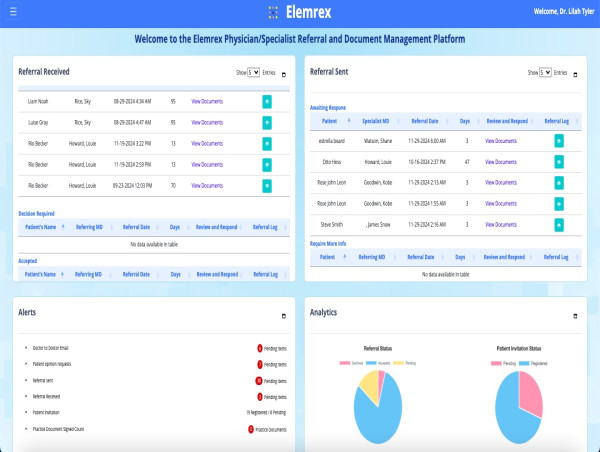Click Goodwin, Kobe specialist in 2:13 AM row
The height and width of the screenshot is (452, 600).
pyautogui.click(x=378, y=183)
